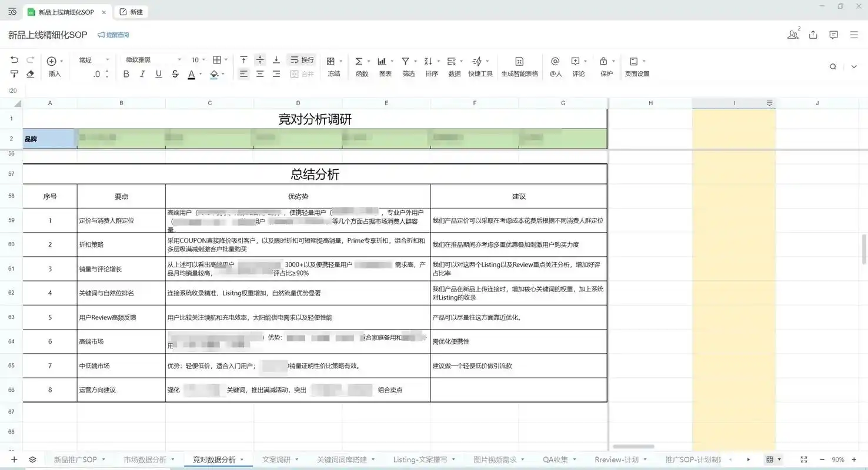Image resolution: width=868 pixels, height=470 pixels.
Task: Open the fill color dropdown arrow
Action: (223, 75)
